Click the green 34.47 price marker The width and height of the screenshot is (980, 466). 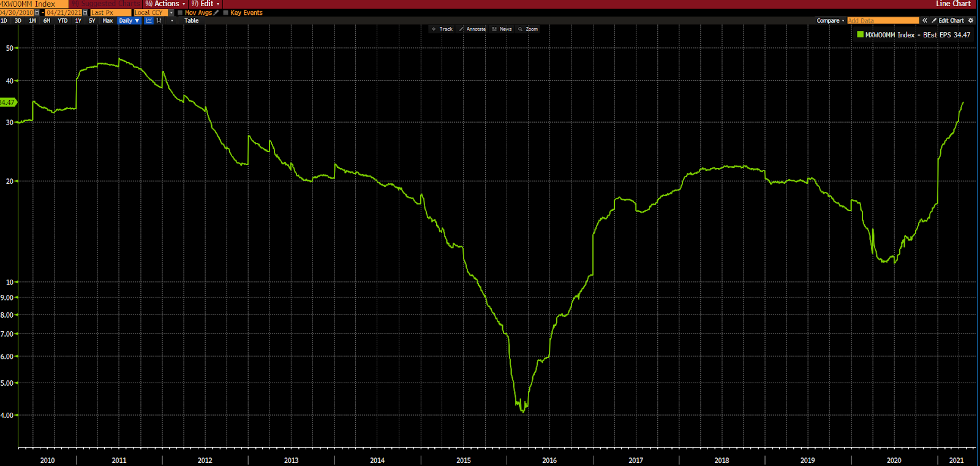8,102
